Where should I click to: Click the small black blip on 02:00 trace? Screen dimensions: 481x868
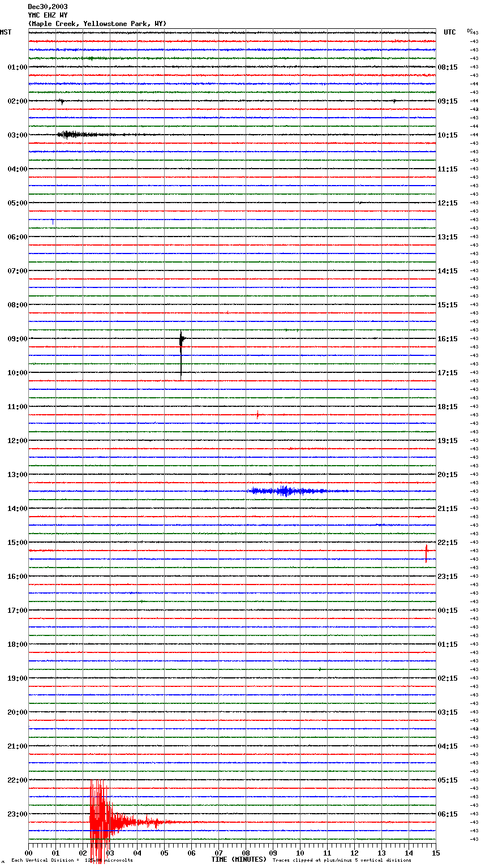pos(62,101)
